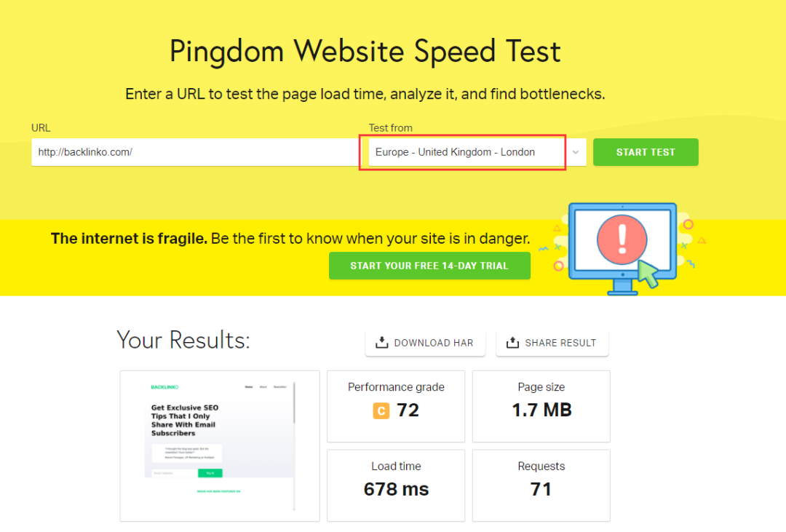Open the Backlinko page screenshot thumbnail
786x532 pixels.
tap(220, 445)
